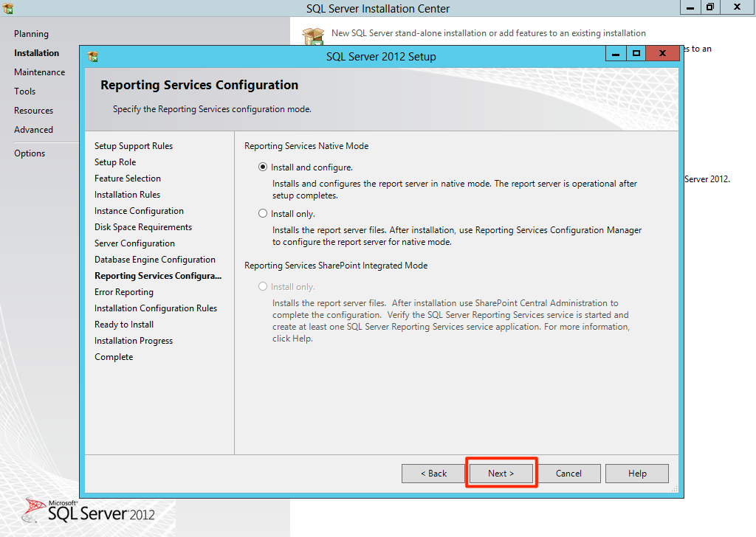
Task: Click the Setup Role step
Action: click(115, 162)
